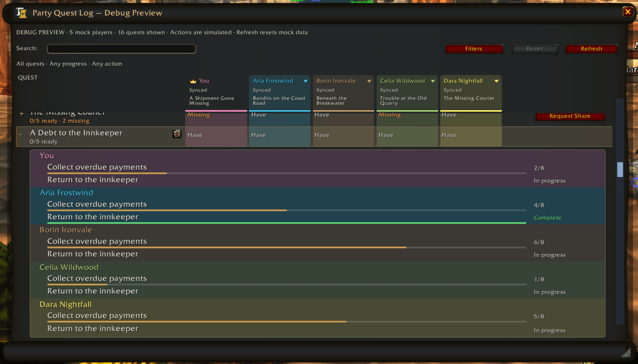Screen dimensions: 638x364
Task: Click the crown icon beside You
Action: point(193,81)
